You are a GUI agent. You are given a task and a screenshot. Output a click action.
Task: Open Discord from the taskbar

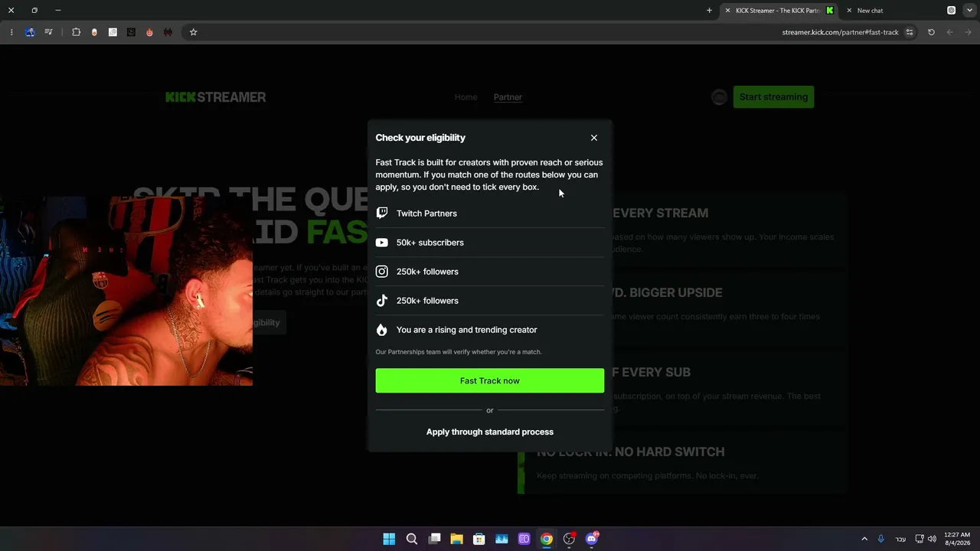pyautogui.click(x=592, y=539)
